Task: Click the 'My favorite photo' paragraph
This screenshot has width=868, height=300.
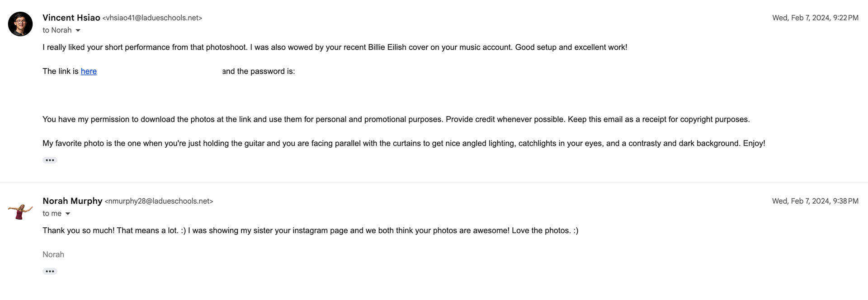Action: [403, 143]
